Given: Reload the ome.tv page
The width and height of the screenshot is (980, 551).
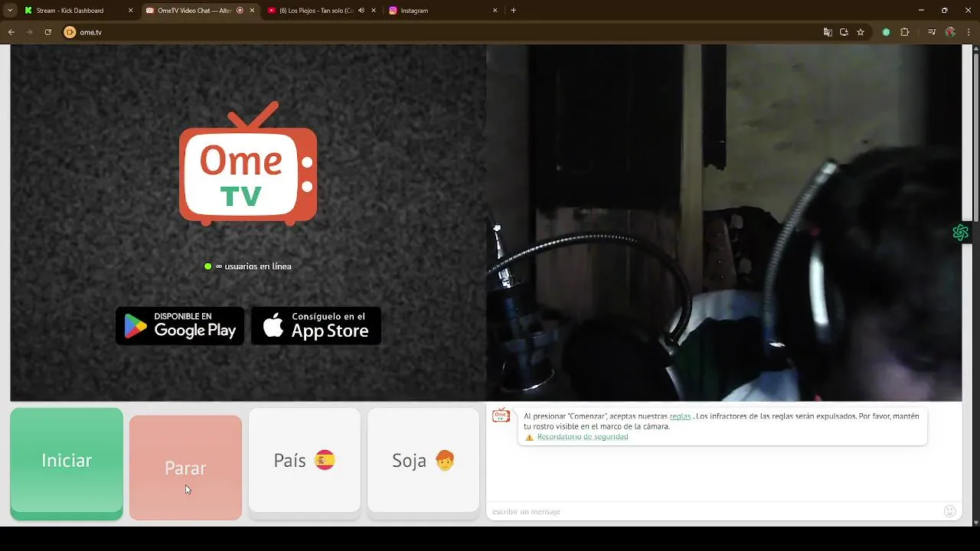Looking at the screenshot, I should (x=47, y=32).
